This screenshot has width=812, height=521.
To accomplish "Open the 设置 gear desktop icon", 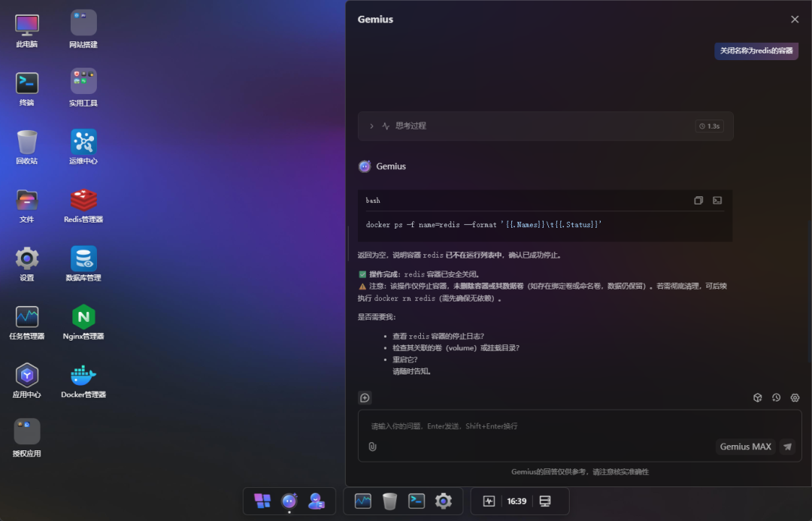I will [x=27, y=264].
